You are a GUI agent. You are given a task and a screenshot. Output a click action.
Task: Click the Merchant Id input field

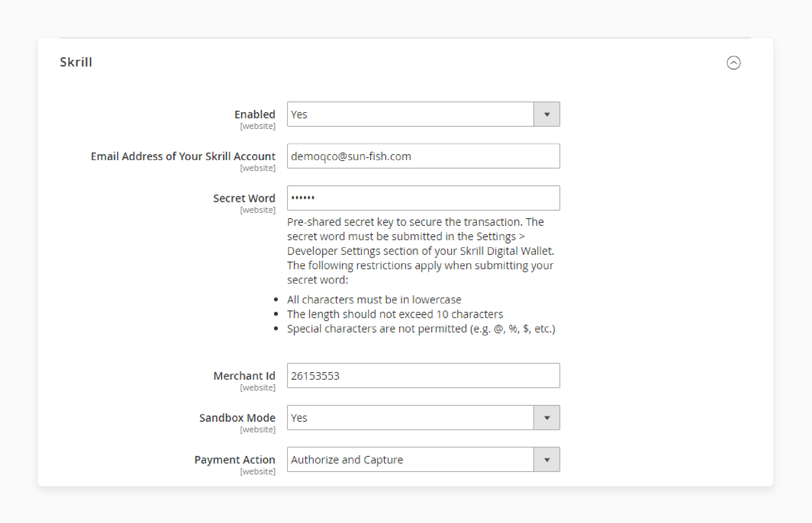click(423, 376)
